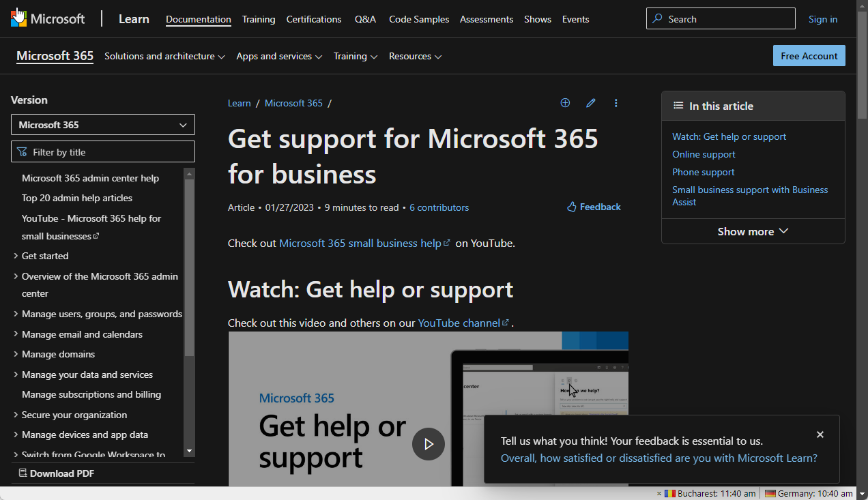The image size is (868, 500).
Task: Click the Microsoft 365 product heading link
Action: [55, 56]
